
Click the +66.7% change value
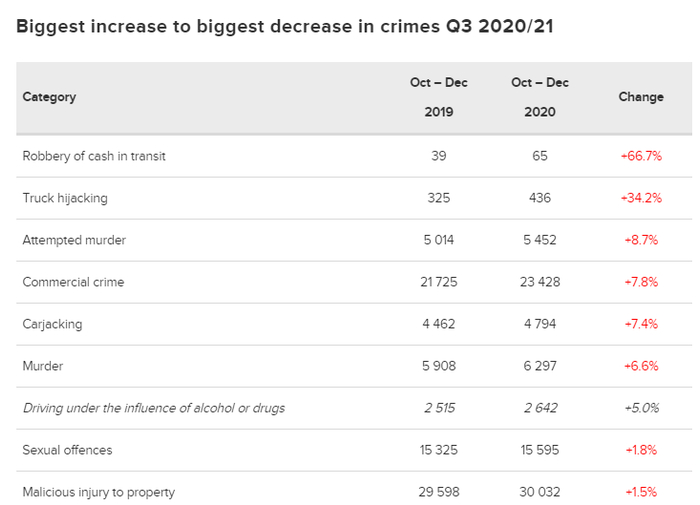(x=641, y=156)
